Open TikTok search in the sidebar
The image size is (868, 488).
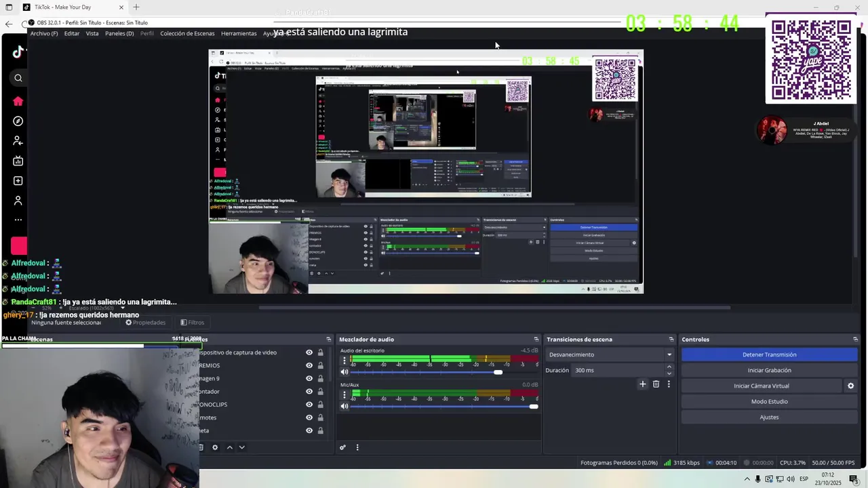(x=18, y=78)
